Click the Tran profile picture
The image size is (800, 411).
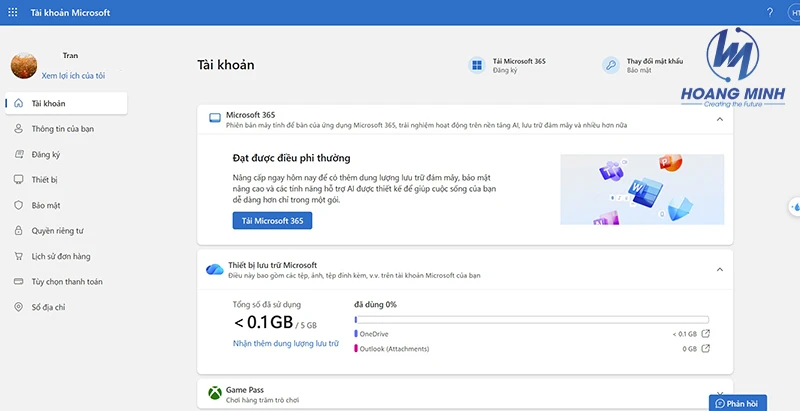pos(23,65)
